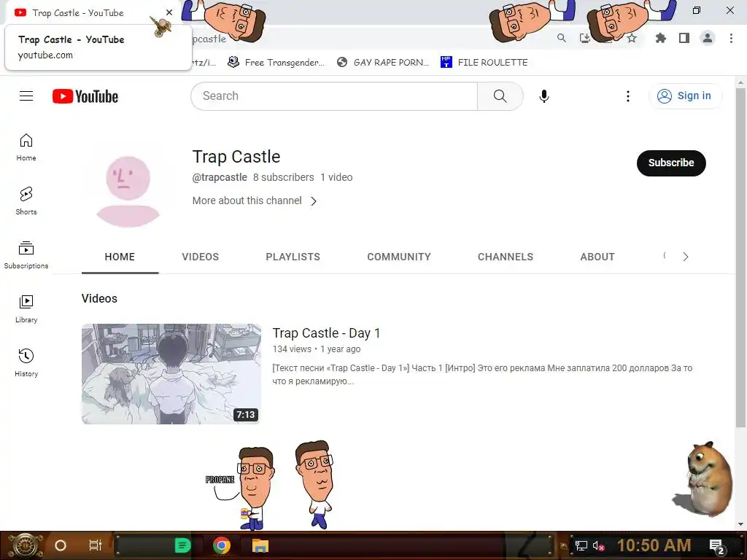
Task: Subscribe to Trap Castle channel
Action: pyautogui.click(x=671, y=163)
